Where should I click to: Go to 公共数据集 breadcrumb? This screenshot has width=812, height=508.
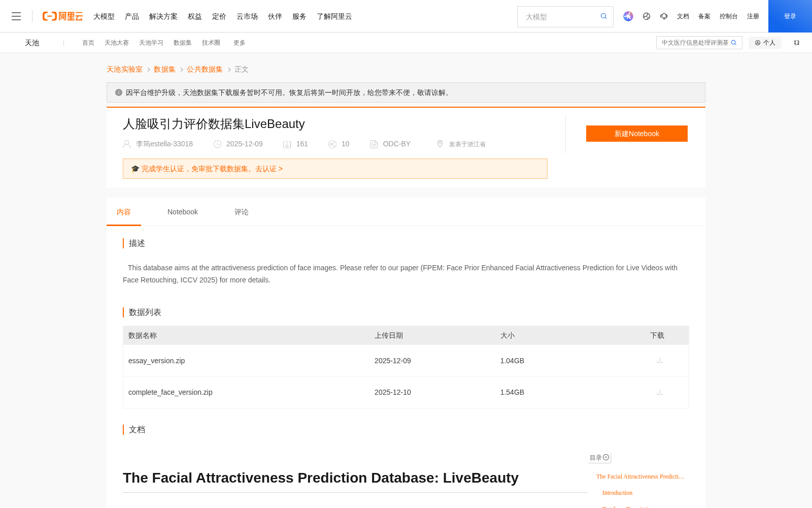point(205,69)
